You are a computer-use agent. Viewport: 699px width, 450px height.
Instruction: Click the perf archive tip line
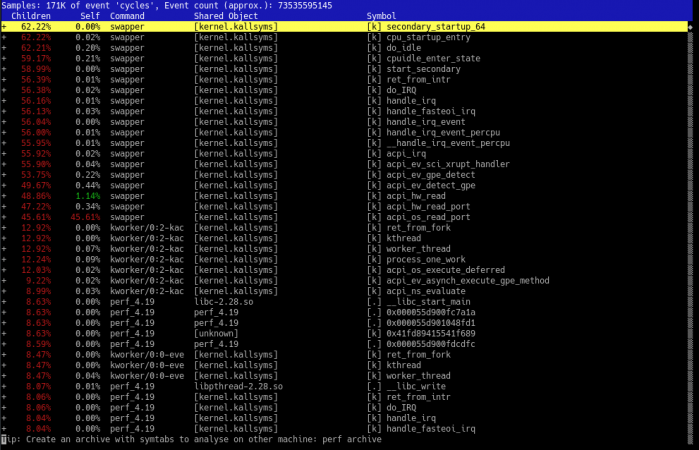pos(191,439)
